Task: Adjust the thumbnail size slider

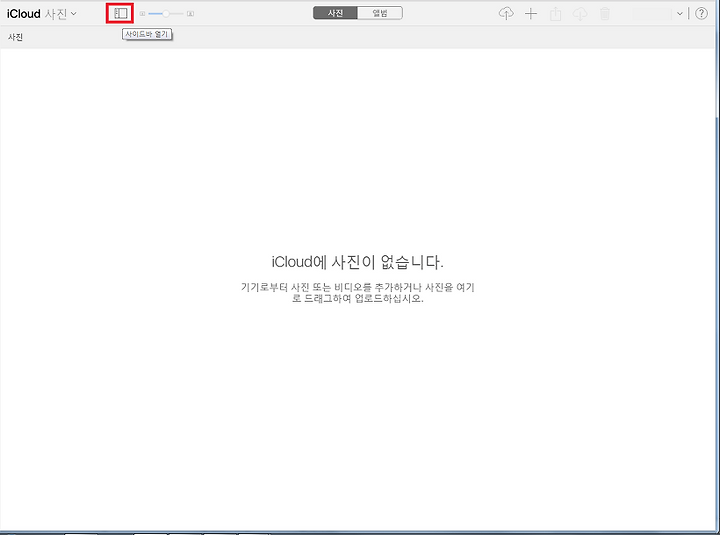Action: (166, 14)
